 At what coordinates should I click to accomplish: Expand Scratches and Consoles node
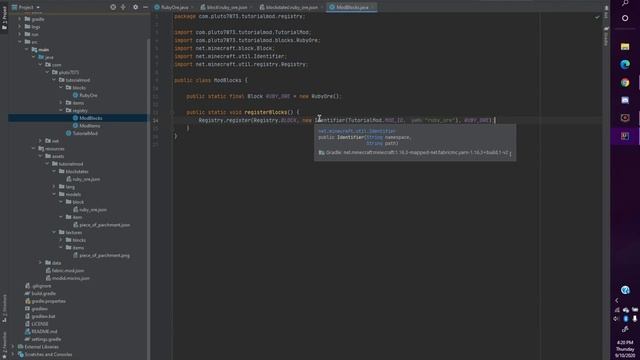(13, 354)
